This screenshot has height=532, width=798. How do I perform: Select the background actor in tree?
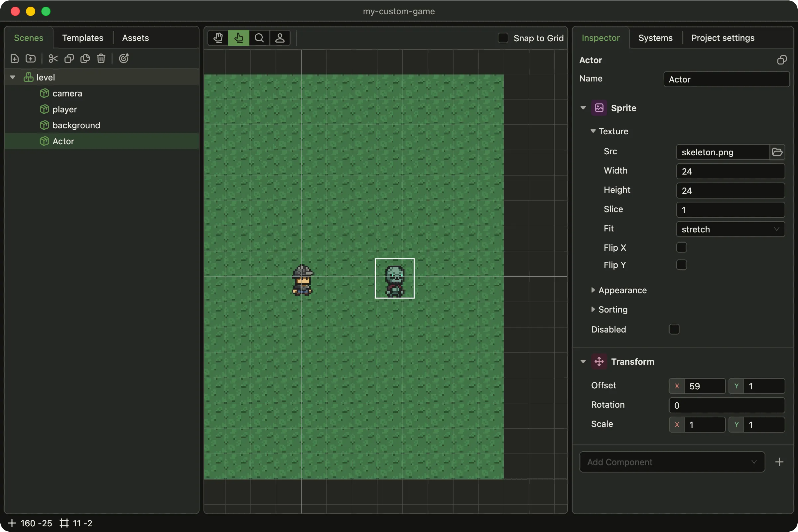tap(101, 125)
